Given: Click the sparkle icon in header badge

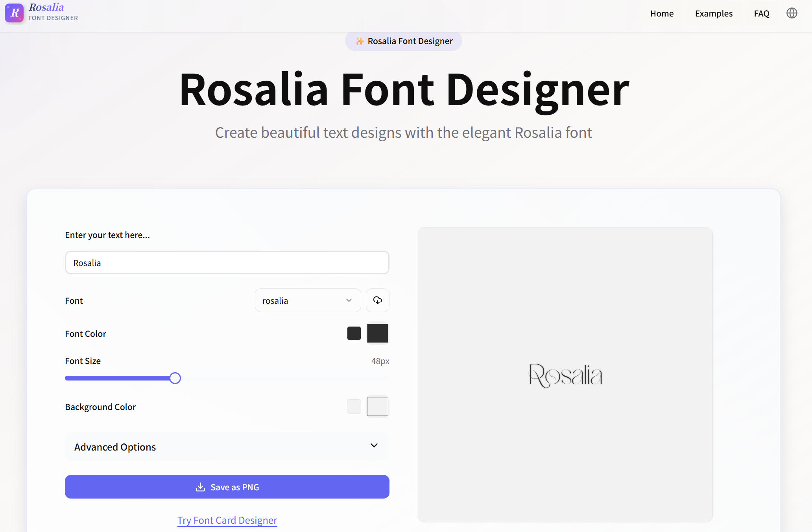Looking at the screenshot, I should coord(360,41).
